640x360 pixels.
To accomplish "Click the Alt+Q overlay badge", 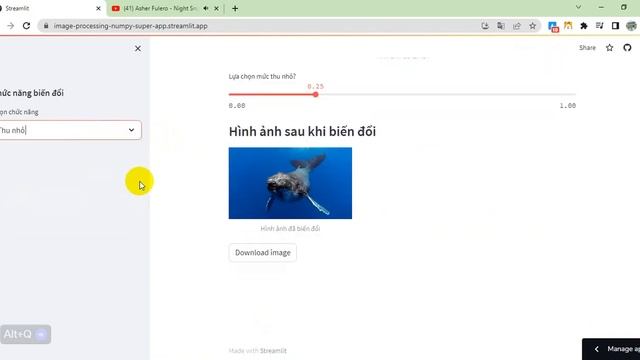I will pos(25,334).
